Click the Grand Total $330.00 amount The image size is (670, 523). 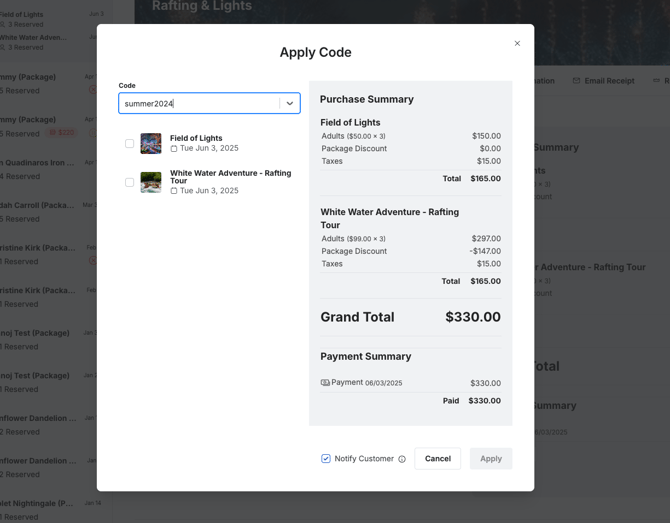(x=473, y=317)
